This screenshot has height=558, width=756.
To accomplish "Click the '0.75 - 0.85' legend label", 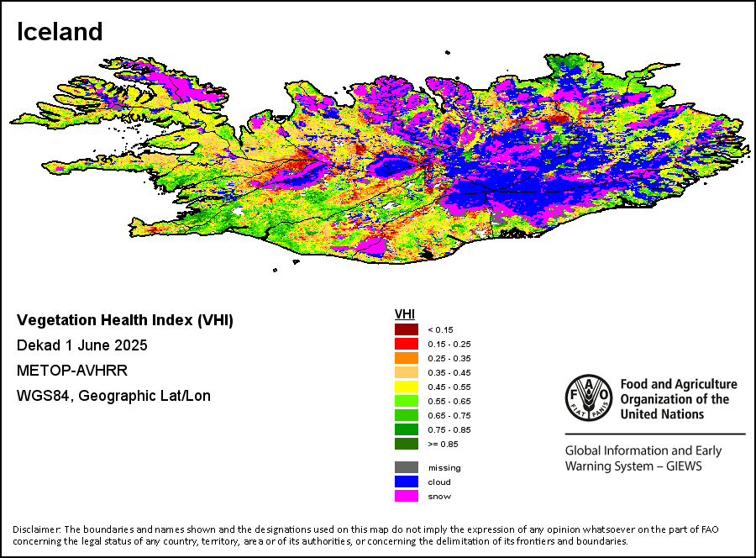I will [x=449, y=429].
